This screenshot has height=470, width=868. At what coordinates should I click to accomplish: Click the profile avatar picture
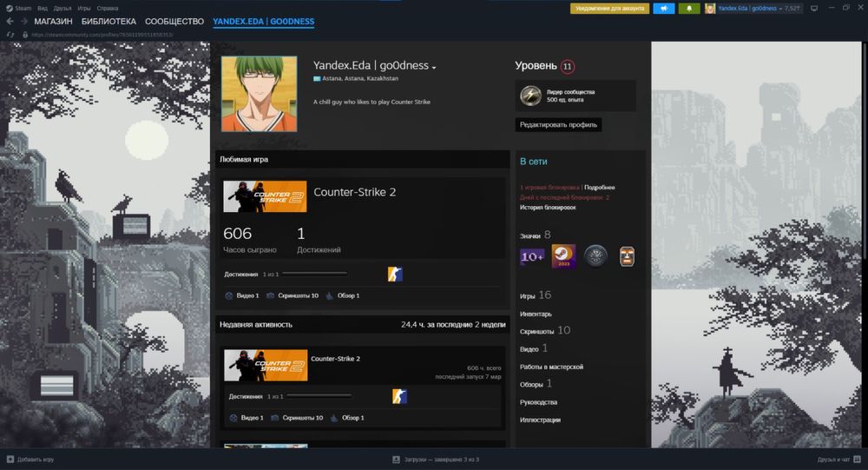tap(259, 94)
